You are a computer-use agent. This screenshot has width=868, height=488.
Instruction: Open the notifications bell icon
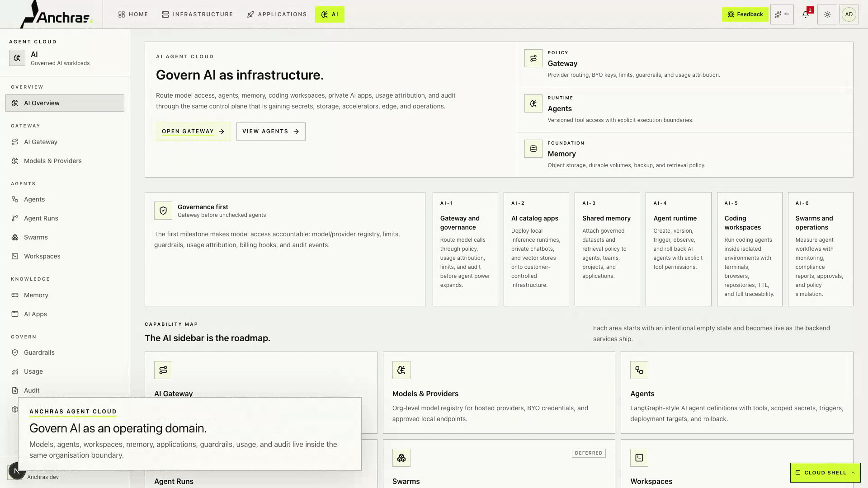806,14
